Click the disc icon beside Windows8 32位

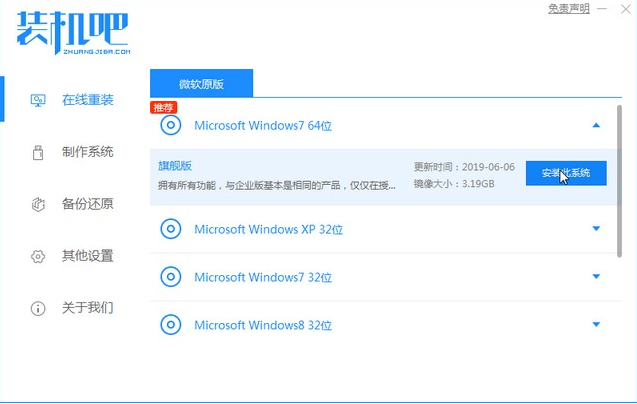(x=171, y=325)
